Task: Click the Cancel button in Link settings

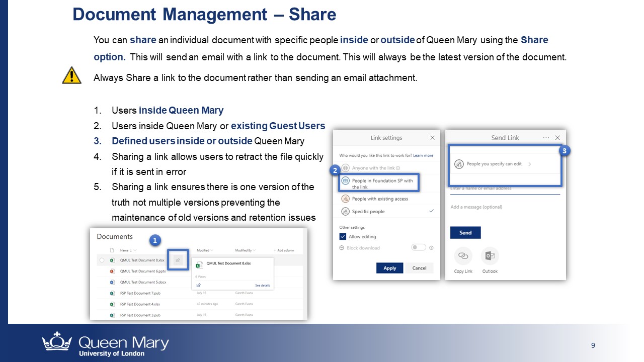Action: click(x=420, y=268)
